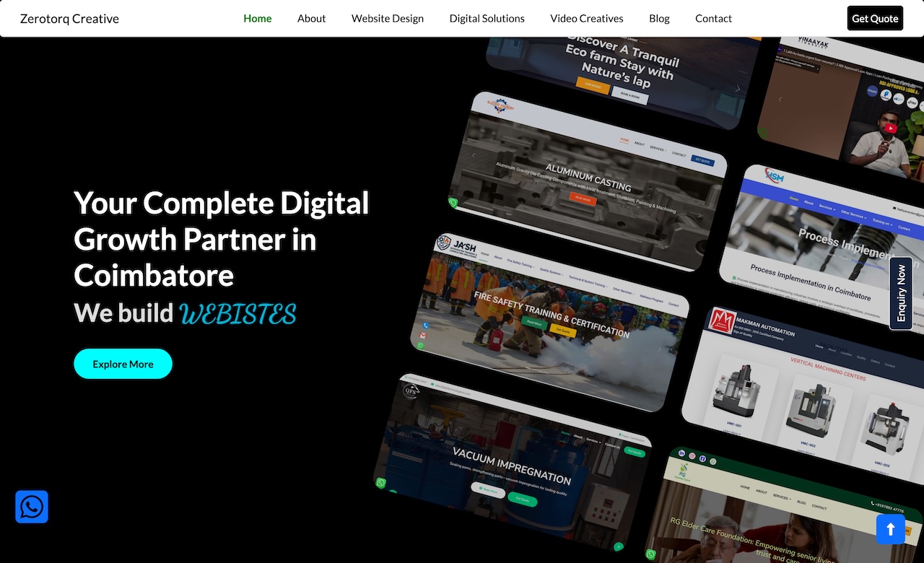Open the Vacuum Impregnation website preview
This screenshot has height=563, width=924.
point(513,463)
